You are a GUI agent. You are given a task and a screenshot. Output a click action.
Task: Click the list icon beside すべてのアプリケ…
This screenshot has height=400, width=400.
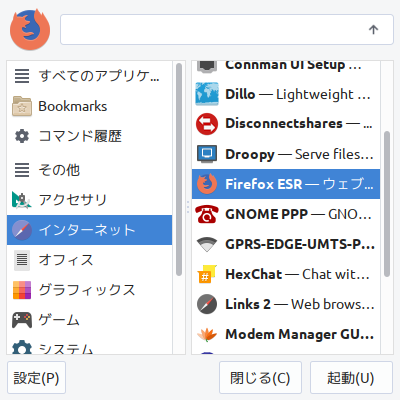point(22,76)
